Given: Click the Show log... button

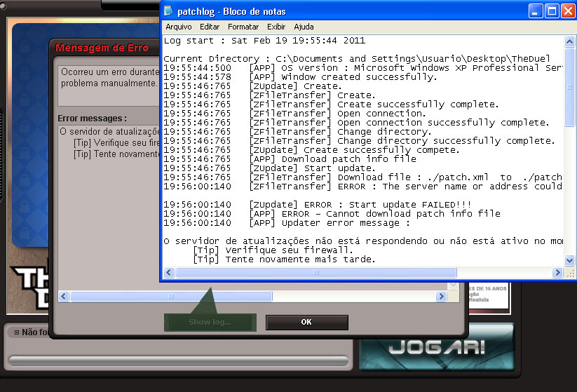Looking at the screenshot, I should [x=210, y=322].
